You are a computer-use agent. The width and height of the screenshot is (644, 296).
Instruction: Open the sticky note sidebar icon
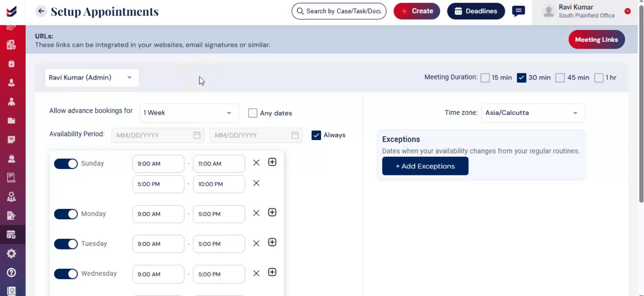click(11, 140)
